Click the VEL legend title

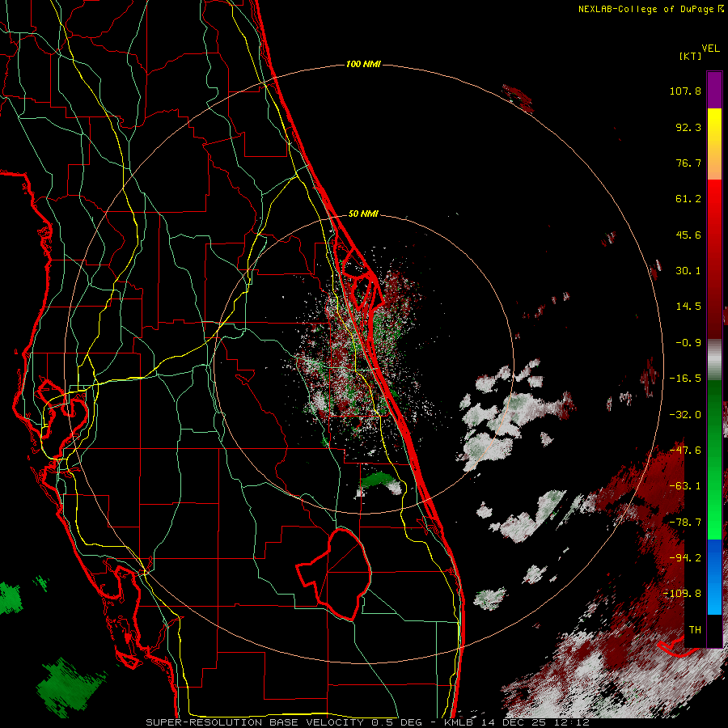[710, 49]
